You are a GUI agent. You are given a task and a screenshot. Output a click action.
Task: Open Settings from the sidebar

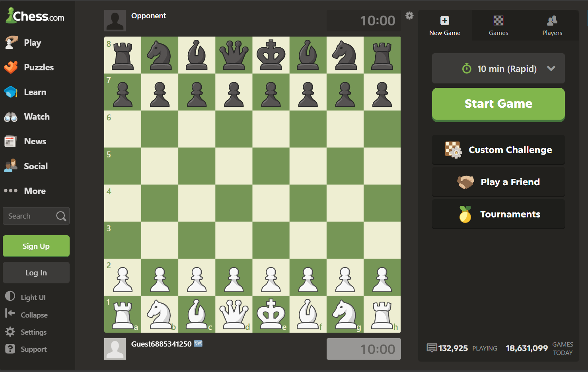tap(26, 332)
